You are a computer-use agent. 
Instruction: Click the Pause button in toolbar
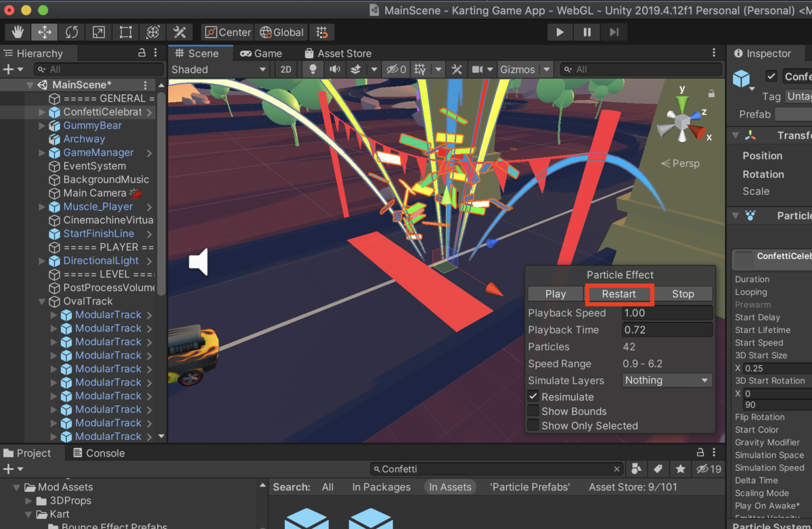coord(587,32)
